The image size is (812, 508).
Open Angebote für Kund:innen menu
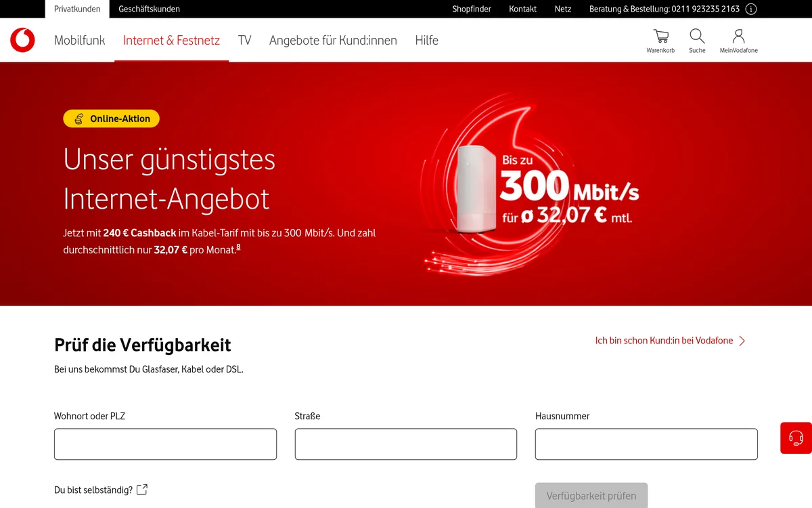coord(333,40)
